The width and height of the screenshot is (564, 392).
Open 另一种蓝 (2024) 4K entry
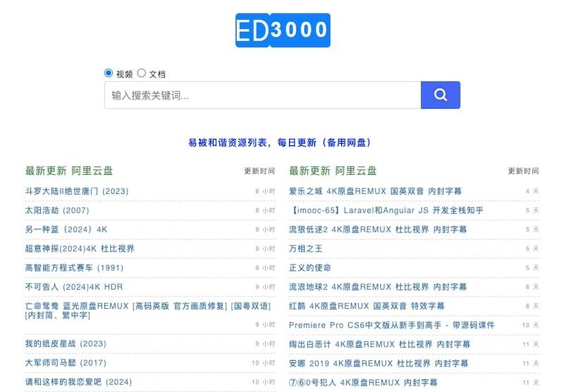pyautogui.click(x=66, y=229)
